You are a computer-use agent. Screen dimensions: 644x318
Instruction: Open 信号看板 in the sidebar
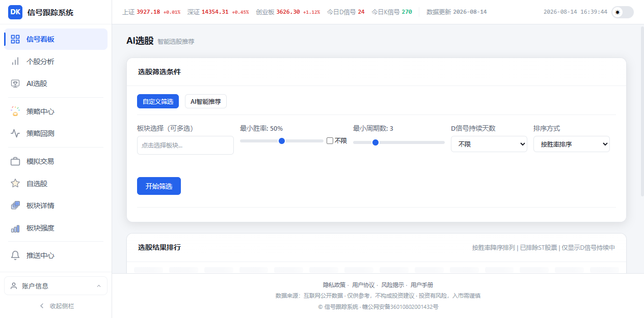click(56, 39)
